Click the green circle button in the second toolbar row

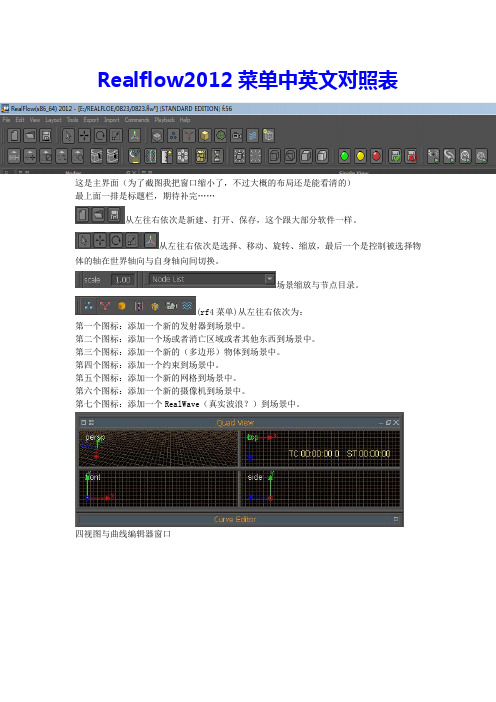click(x=344, y=156)
